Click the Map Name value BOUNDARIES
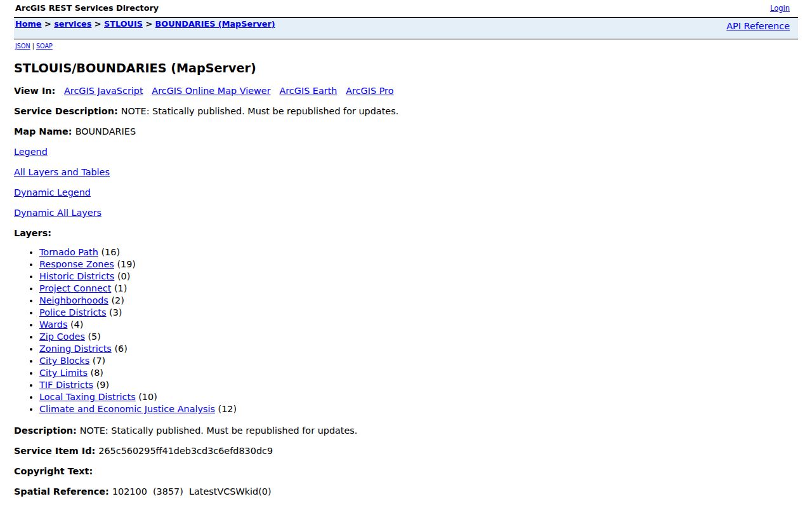Image resolution: width=812 pixels, height=508 pixels. tap(105, 131)
